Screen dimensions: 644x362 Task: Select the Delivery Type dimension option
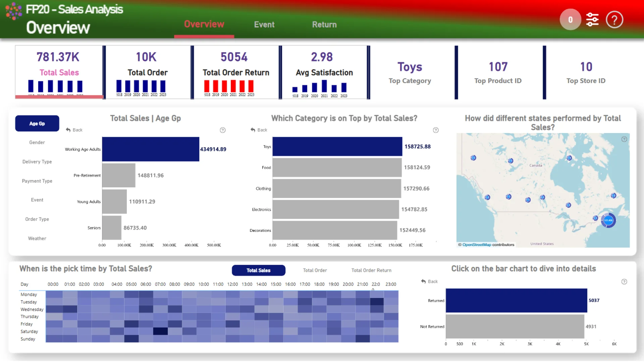[x=37, y=162]
